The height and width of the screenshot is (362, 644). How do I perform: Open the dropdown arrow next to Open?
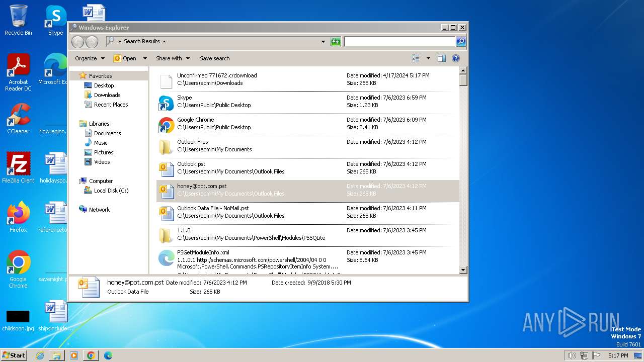coord(145,58)
